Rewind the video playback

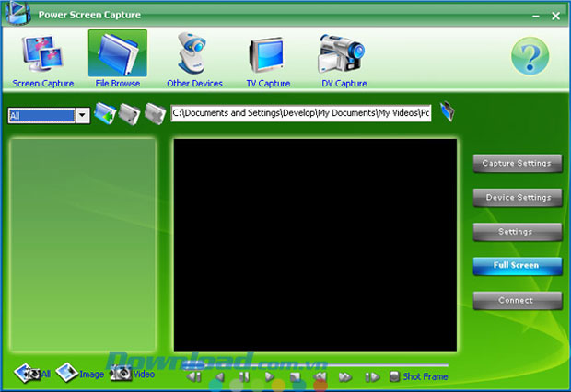[x=320, y=377]
